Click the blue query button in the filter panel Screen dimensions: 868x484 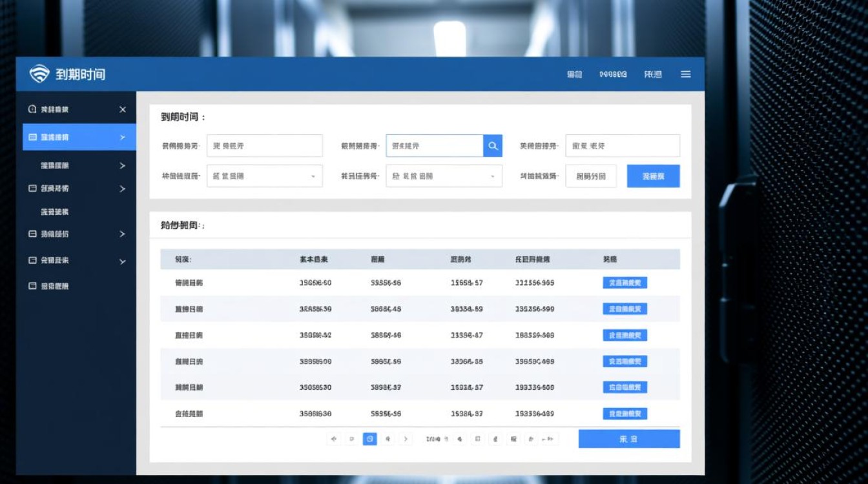653,176
